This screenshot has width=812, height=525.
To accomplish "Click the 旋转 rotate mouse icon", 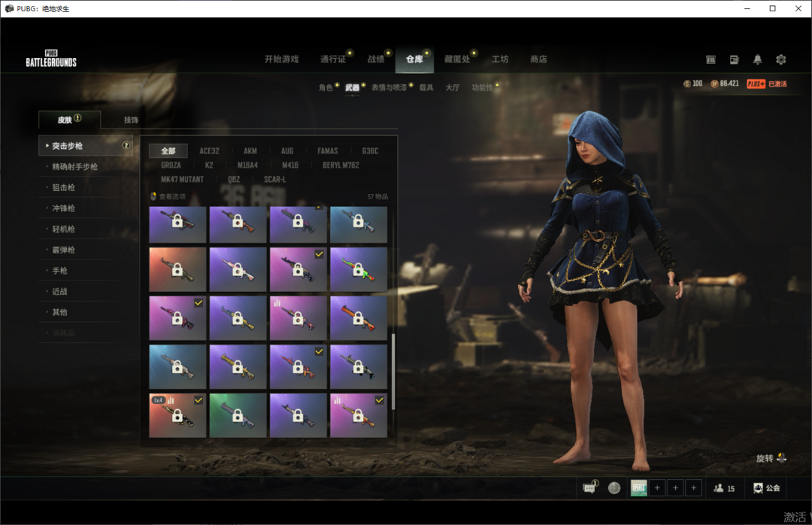I will [x=781, y=457].
